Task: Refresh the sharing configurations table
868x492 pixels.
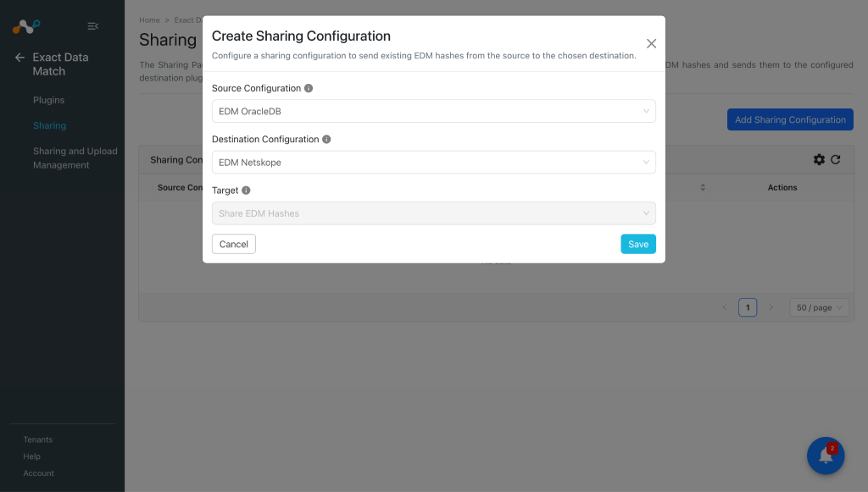Action: (x=836, y=160)
